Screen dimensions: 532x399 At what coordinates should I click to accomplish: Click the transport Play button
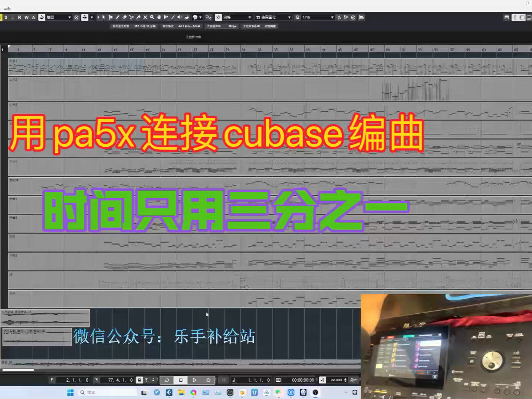pyautogui.click(x=194, y=380)
